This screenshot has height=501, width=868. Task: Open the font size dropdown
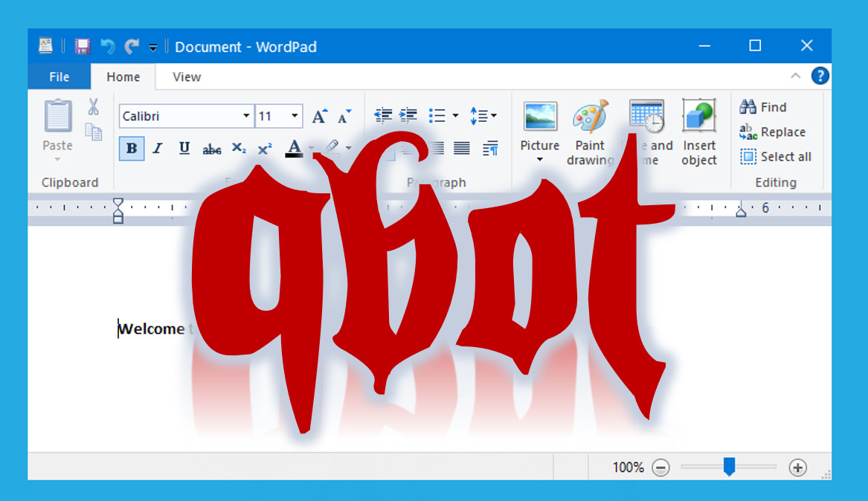click(x=295, y=117)
